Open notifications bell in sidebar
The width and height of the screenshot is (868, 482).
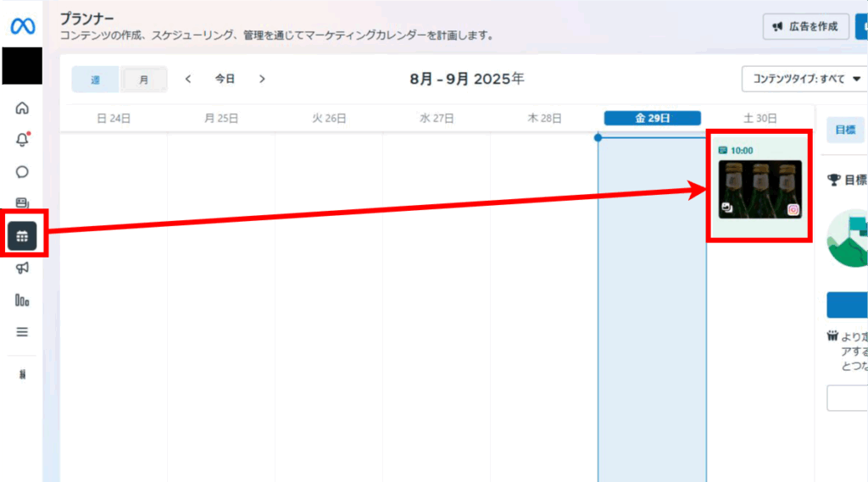click(x=23, y=140)
